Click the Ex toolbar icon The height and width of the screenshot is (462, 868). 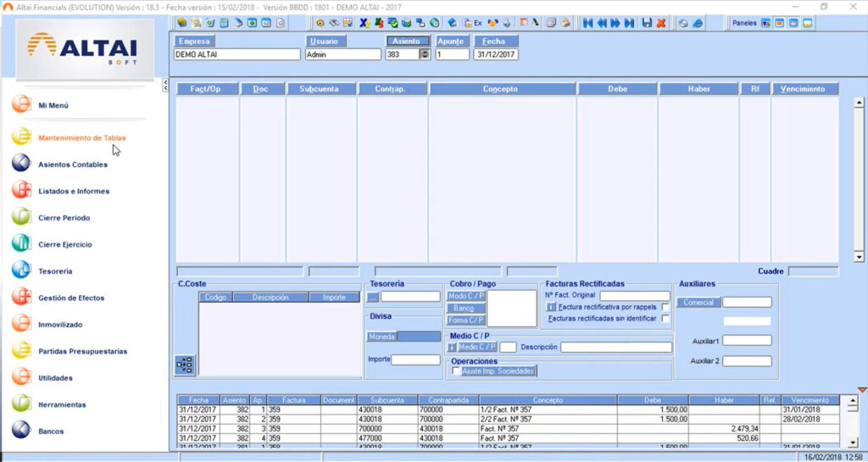pos(473,23)
